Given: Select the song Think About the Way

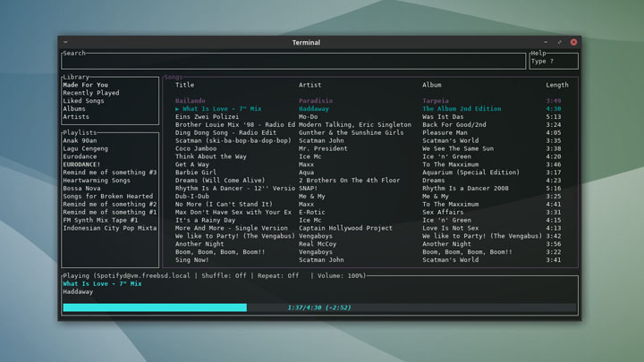Looking at the screenshot, I should click(x=211, y=156).
